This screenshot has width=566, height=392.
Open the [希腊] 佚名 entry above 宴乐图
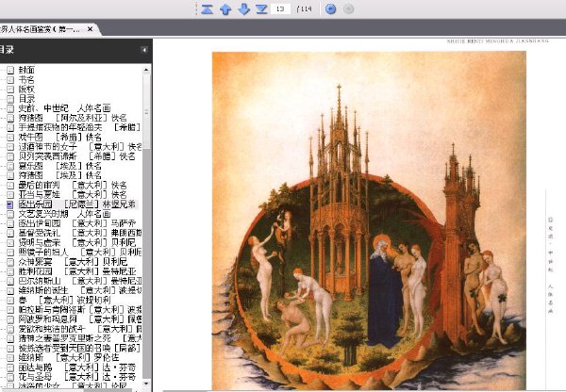coord(76,156)
